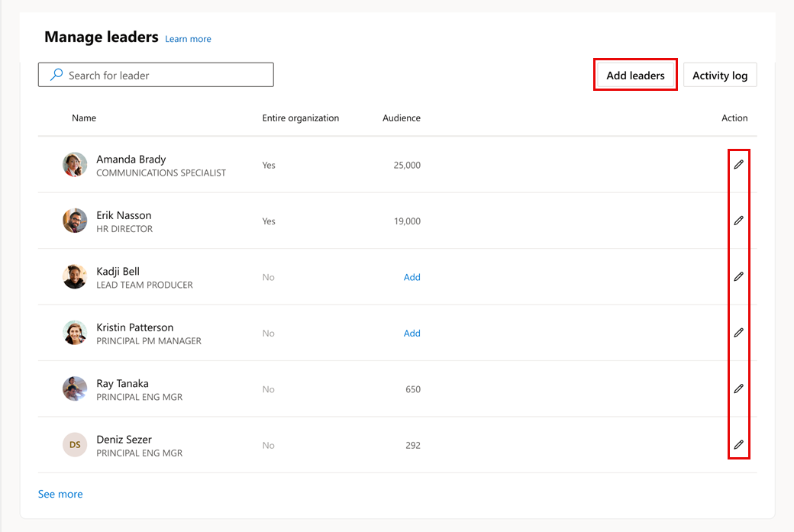Image resolution: width=794 pixels, height=532 pixels.
Task: Open the Learn more link
Action: tap(188, 39)
